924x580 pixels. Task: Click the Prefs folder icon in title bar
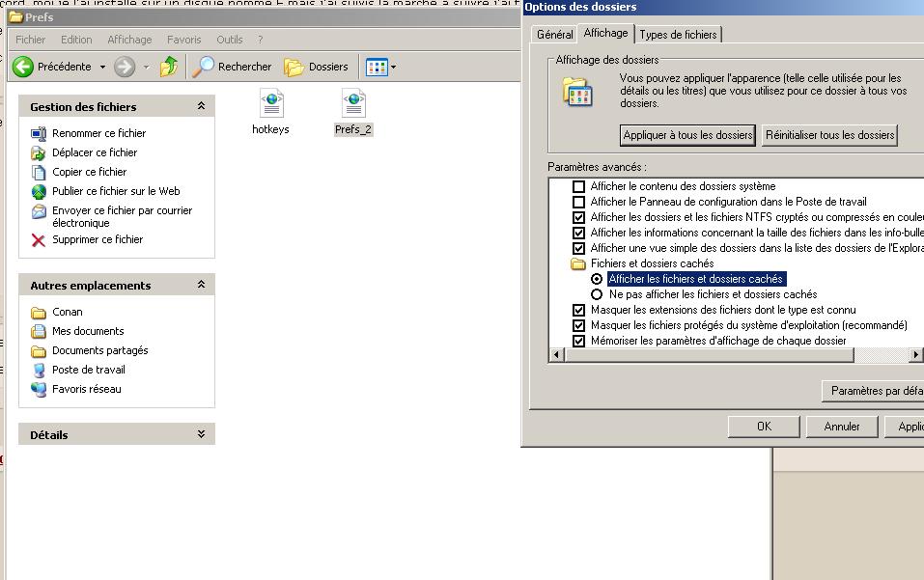tap(15, 17)
